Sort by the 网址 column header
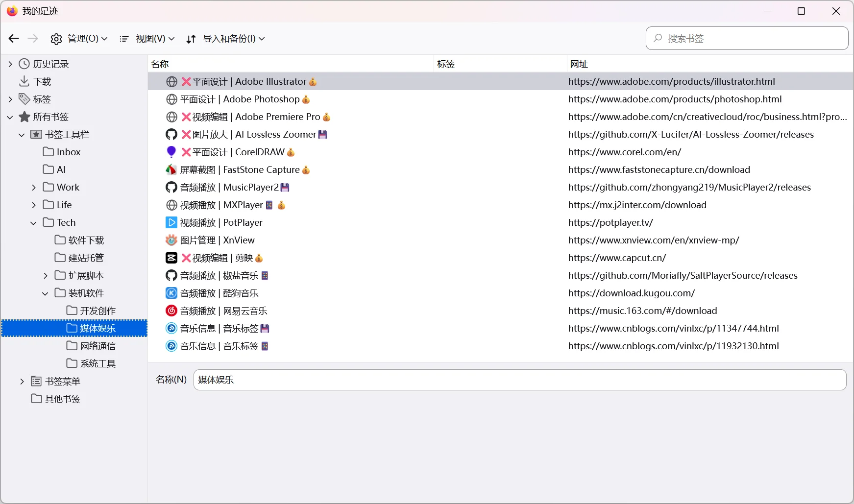Screen dimensions: 854x504 coord(710,64)
